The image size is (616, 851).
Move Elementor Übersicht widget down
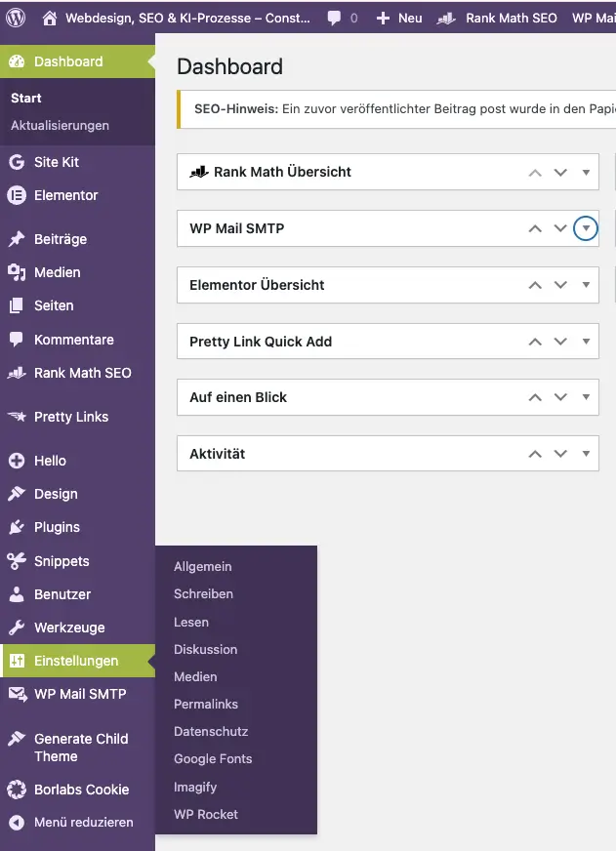point(560,285)
